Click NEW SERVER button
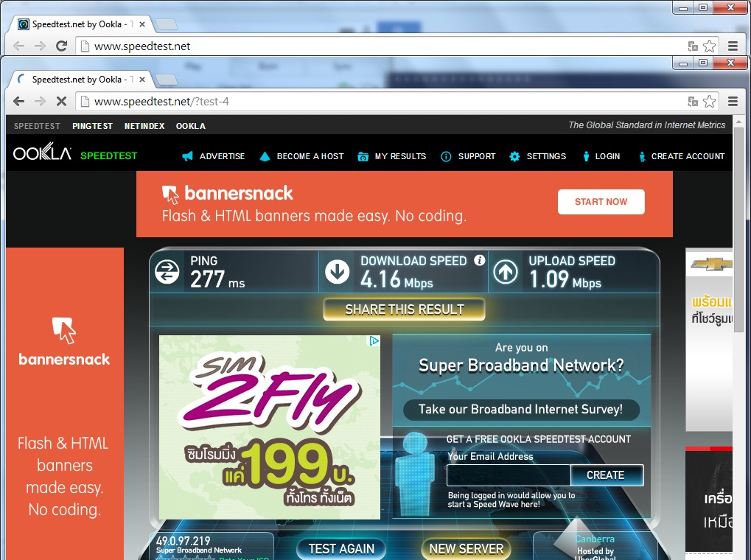Viewport: 751px width, 560px height. (x=466, y=548)
